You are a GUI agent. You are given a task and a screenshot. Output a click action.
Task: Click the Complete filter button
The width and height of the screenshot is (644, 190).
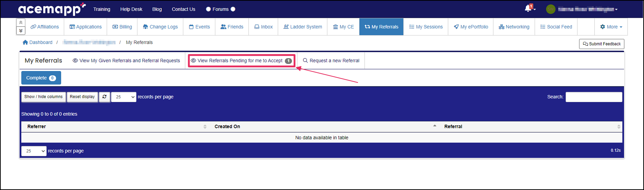coord(41,78)
